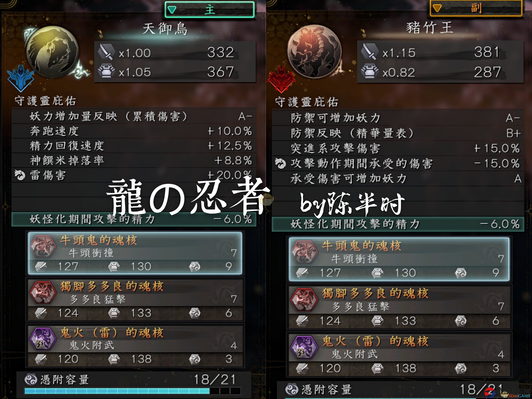Click the left 妖怪化期間攻擊的精力 highlighted row
532x399 pixels.
pos(134,219)
